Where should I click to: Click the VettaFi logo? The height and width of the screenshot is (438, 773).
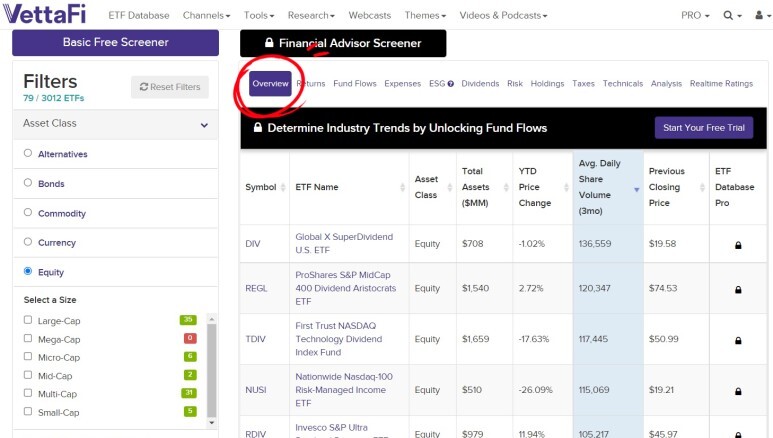pos(44,13)
